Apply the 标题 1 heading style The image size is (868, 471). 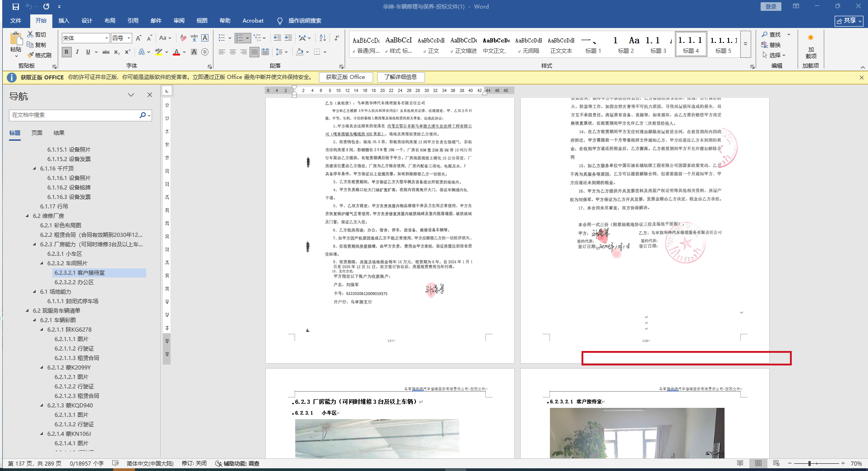pyautogui.click(x=593, y=45)
